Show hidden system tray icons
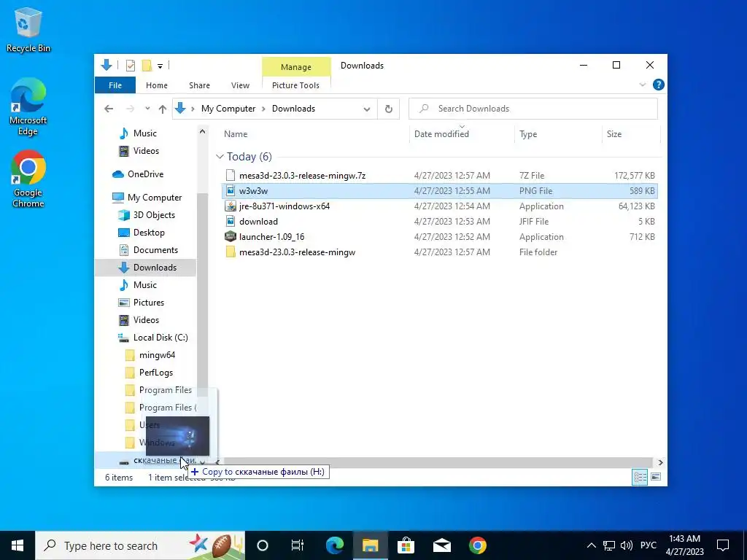Image resolution: width=747 pixels, height=560 pixels. (x=591, y=545)
